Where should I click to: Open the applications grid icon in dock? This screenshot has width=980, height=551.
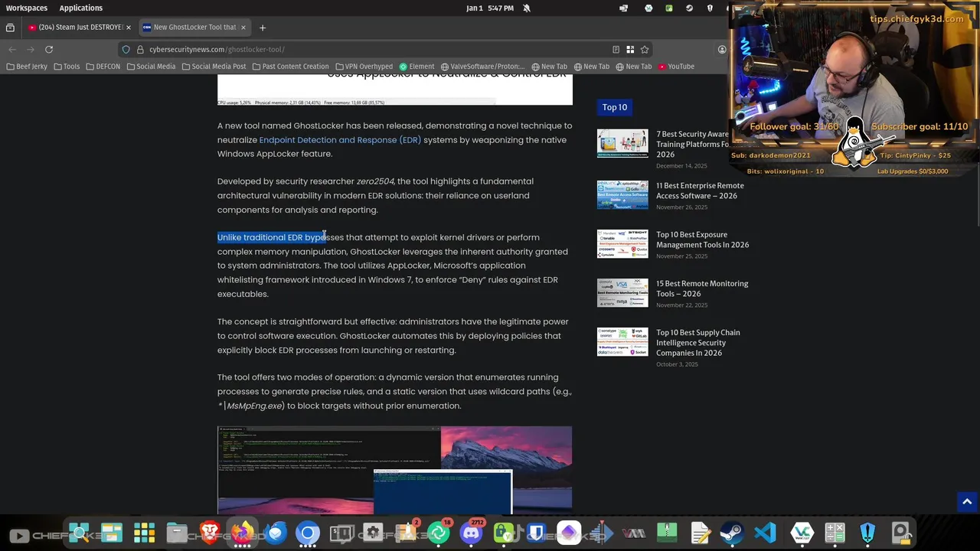tap(144, 533)
